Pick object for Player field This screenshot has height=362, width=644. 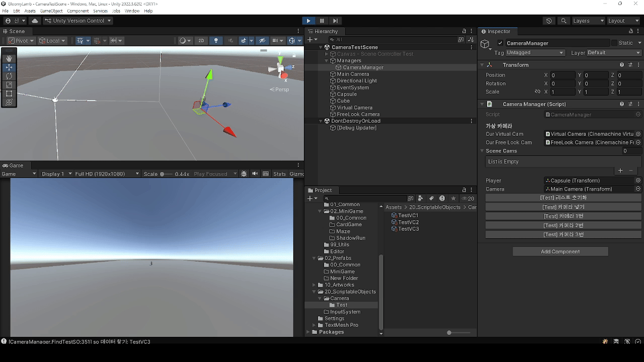click(638, 180)
